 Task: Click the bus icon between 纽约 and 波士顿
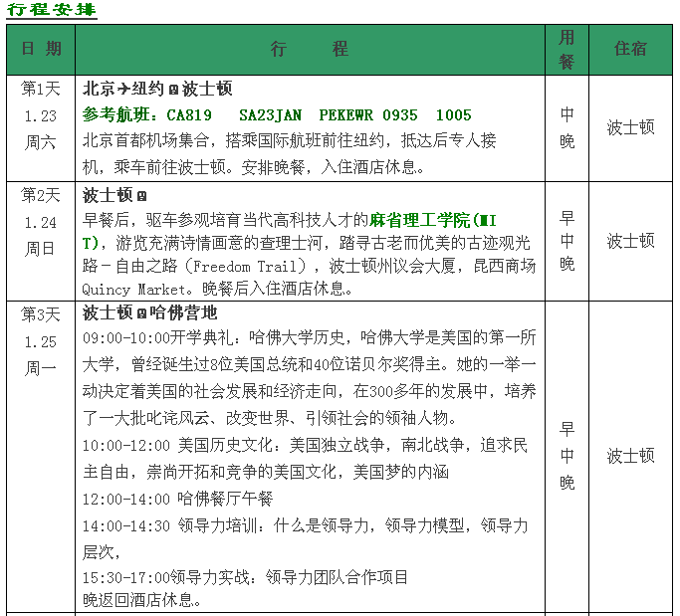[173, 90]
